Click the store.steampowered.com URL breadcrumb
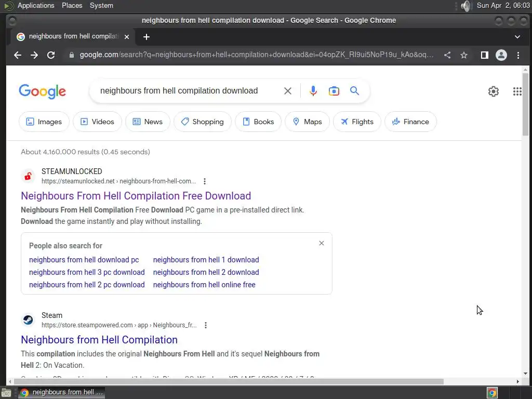Viewport: 532px width, 399px height. click(119, 325)
